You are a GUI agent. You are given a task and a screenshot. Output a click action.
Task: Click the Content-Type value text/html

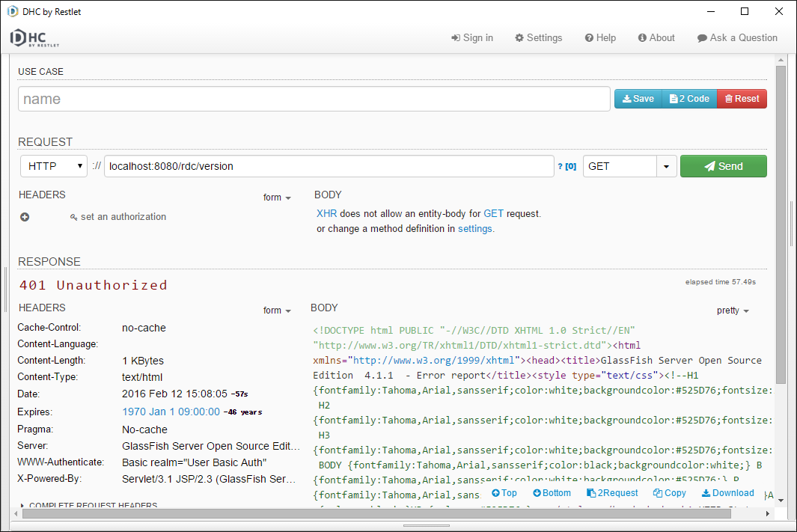[x=142, y=377]
